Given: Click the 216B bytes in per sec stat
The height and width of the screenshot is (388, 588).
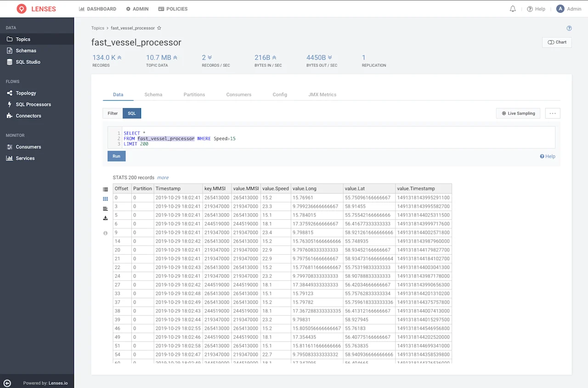Looking at the screenshot, I should coord(268,60).
